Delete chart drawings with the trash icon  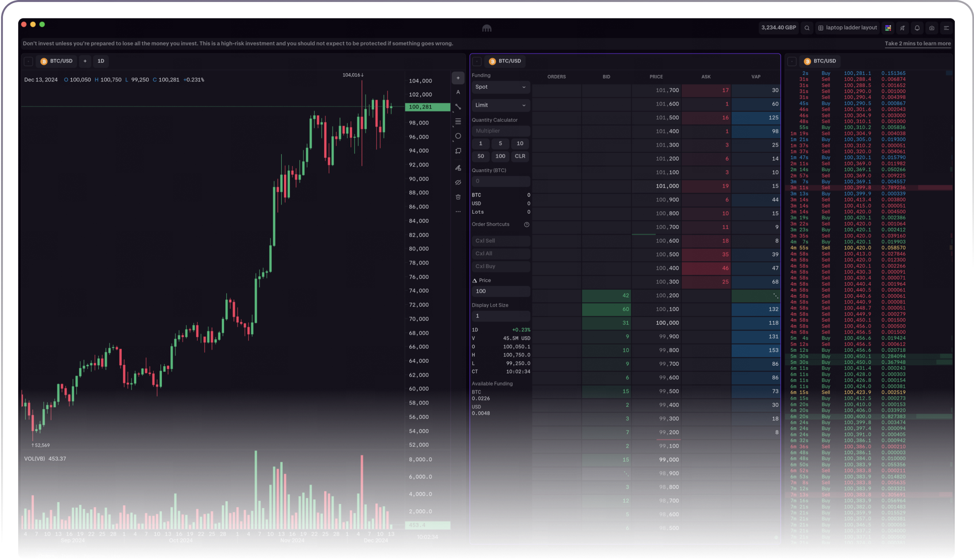point(458,197)
